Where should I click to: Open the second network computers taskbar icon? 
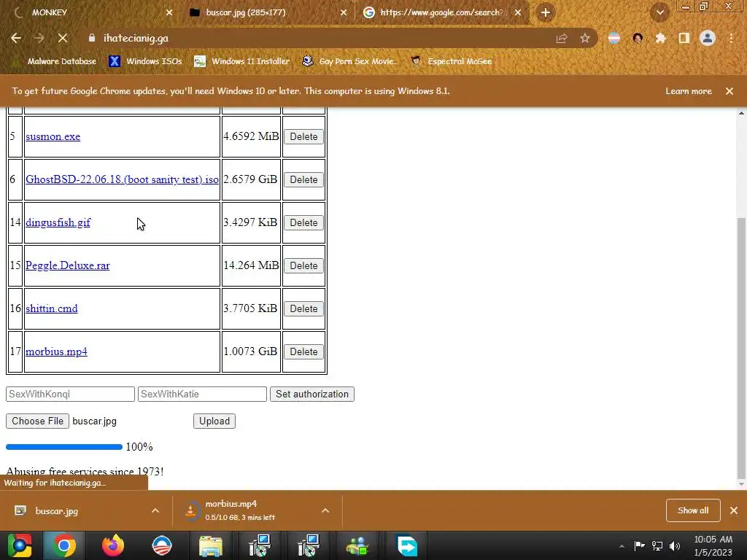[x=309, y=545]
